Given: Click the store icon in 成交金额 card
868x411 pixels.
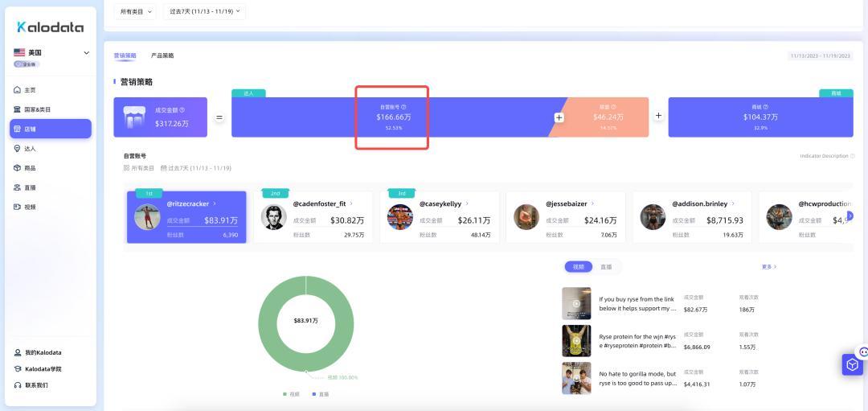Looking at the screenshot, I should coord(134,117).
